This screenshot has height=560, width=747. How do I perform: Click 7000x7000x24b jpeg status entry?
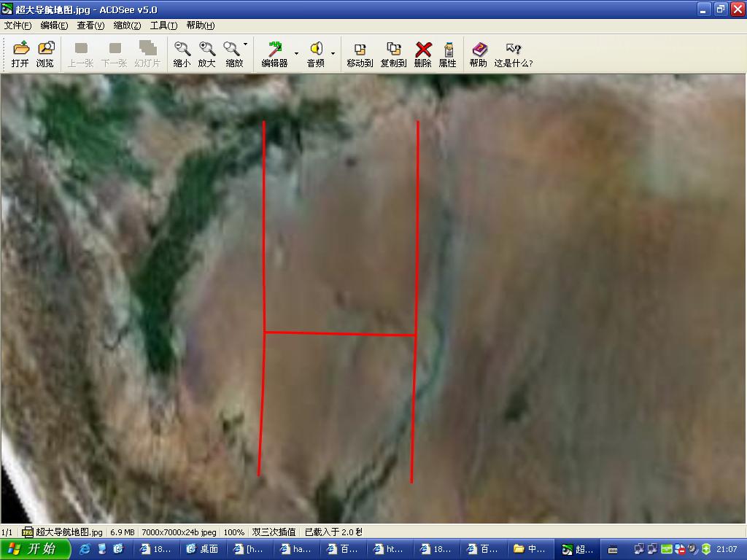click(179, 532)
